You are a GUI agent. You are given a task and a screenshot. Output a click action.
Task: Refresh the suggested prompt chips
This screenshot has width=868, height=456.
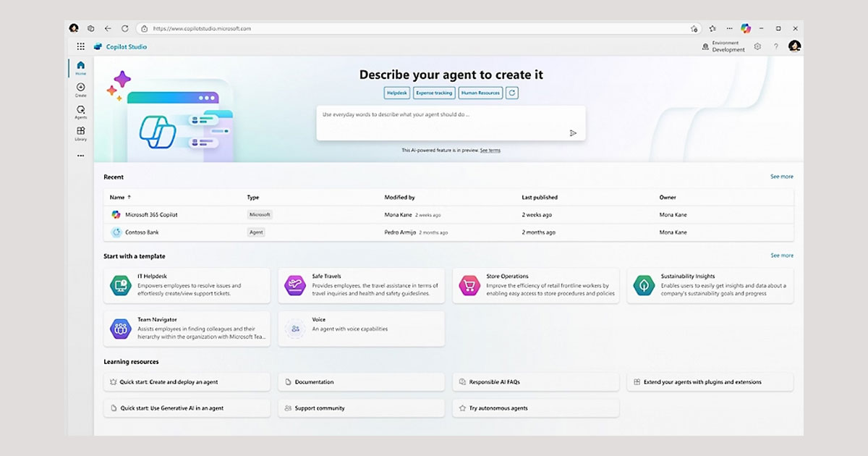pyautogui.click(x=511, y=93)
